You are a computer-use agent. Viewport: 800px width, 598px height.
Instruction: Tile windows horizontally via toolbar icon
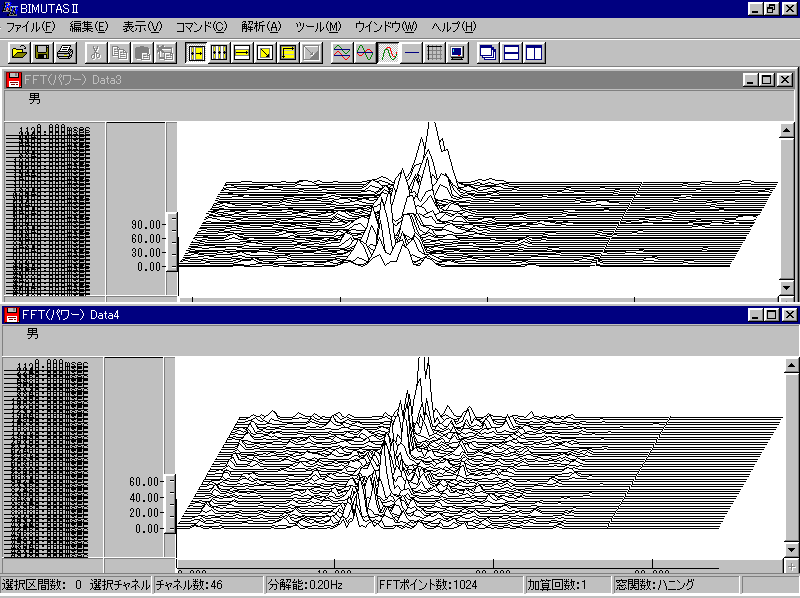coord(511,52)
